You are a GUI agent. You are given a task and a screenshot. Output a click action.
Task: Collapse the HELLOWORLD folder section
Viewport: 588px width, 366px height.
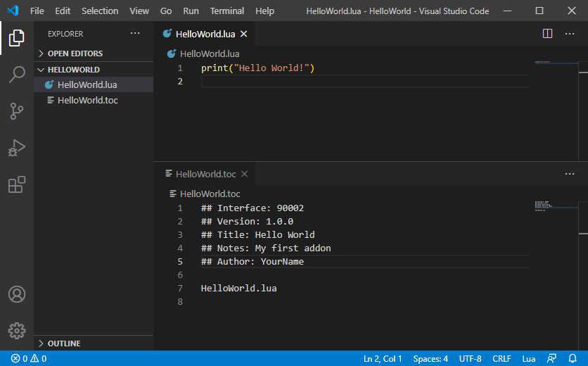point(73,70)
